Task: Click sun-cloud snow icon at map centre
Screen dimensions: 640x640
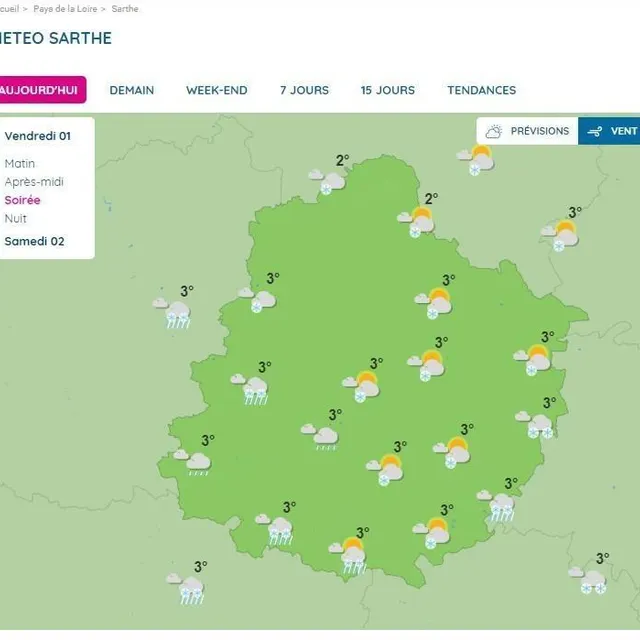Action: pyautogui.click(x=361, y=387)
